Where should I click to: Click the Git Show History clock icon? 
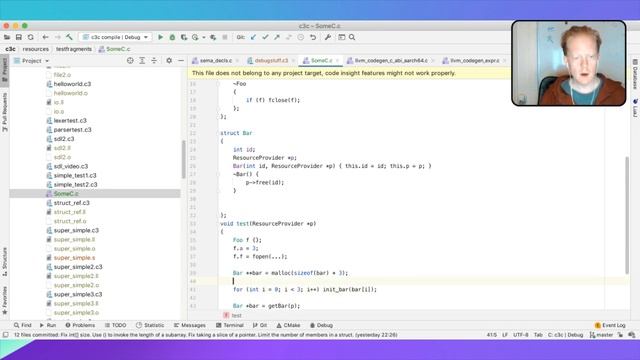pos(301,37)
